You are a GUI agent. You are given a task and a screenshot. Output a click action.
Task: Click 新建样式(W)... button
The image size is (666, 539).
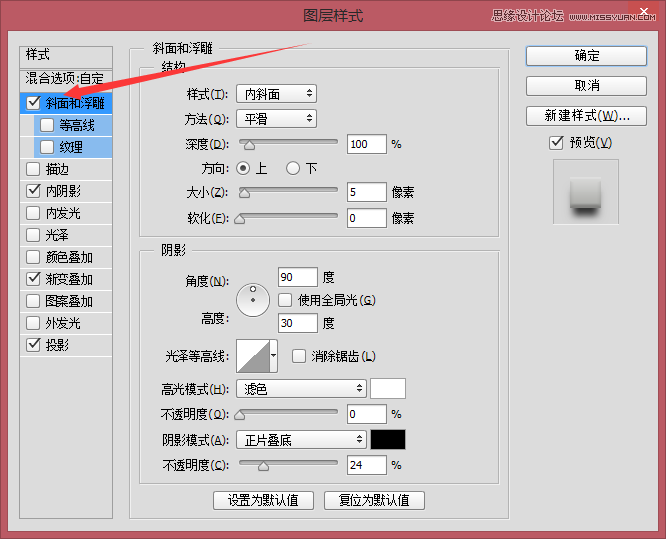tap(586, 116)
